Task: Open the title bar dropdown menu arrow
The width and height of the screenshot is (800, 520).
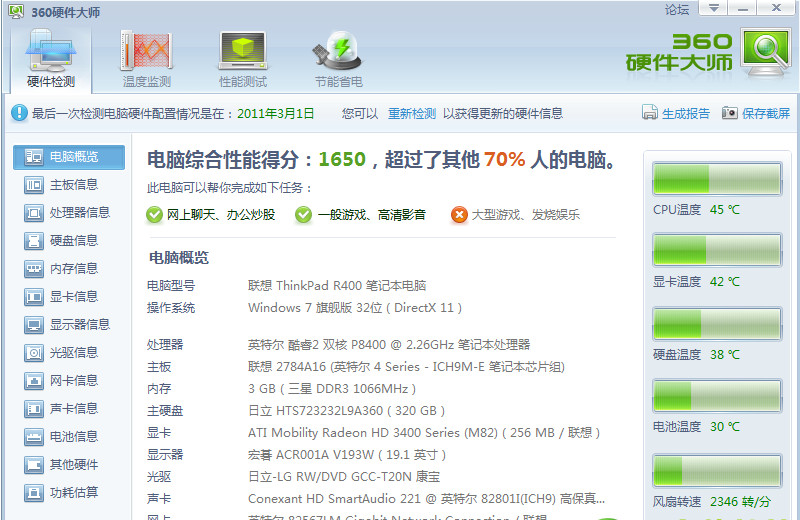Action: pos(714,8)
